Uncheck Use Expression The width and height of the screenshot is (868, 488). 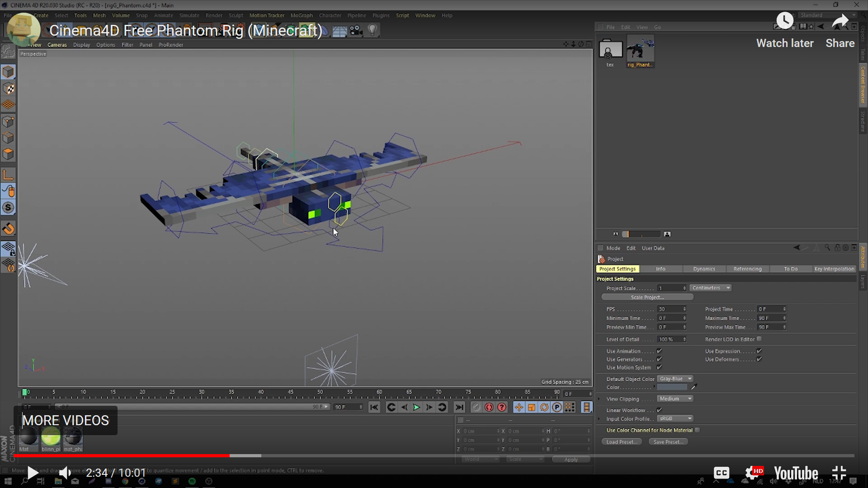click(759, 351)
